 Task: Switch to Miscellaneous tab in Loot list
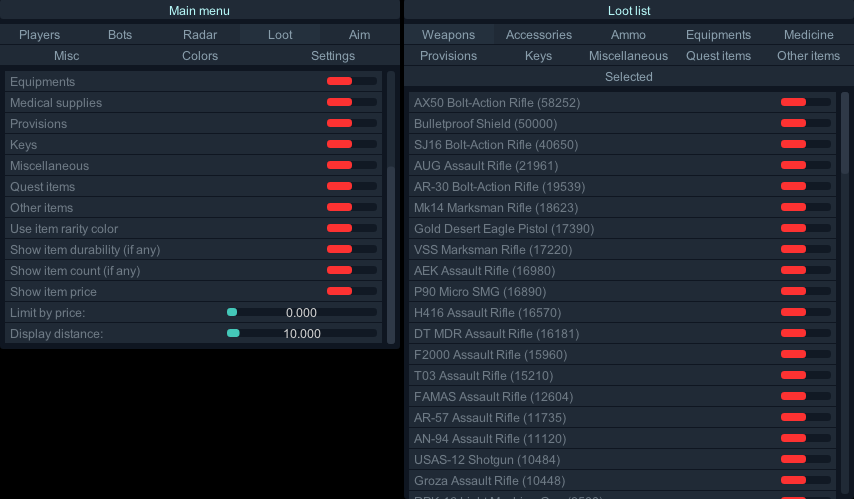point(629,56)
